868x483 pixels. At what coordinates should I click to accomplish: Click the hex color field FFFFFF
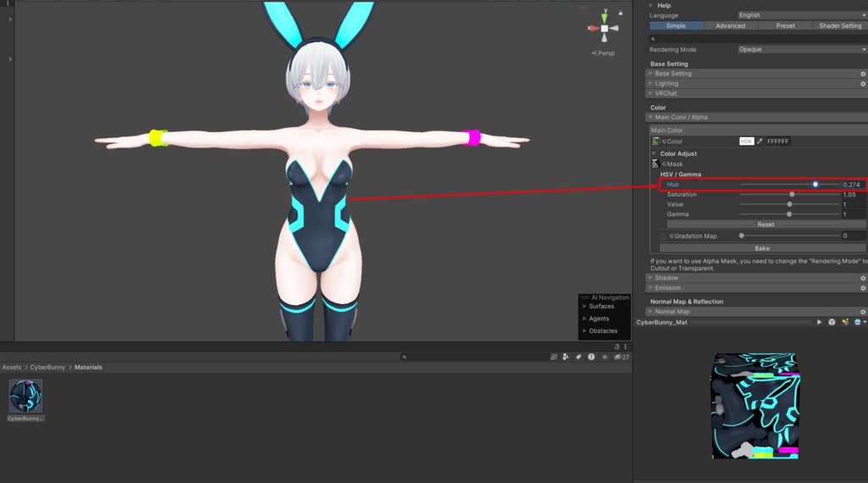[x=778, y=141]
